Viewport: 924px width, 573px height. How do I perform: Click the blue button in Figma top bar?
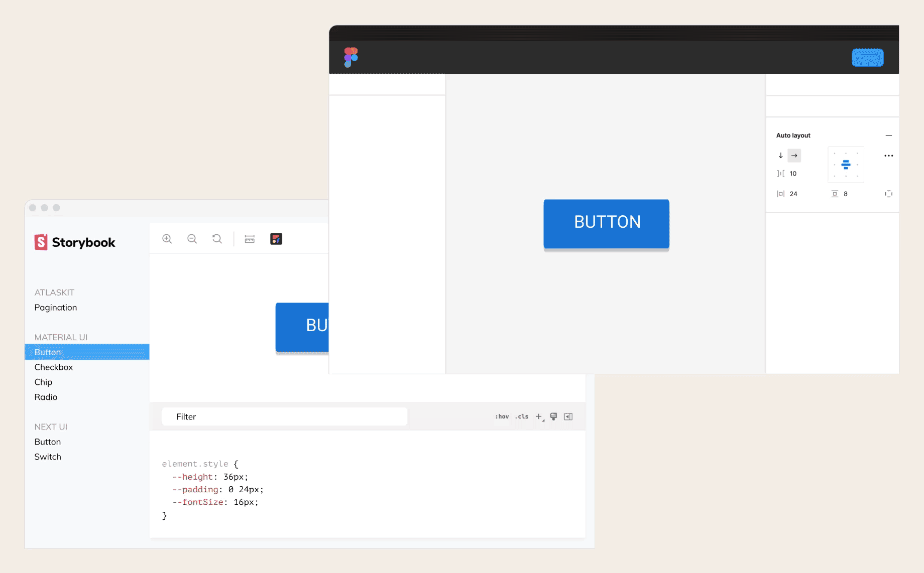[867, 58]
